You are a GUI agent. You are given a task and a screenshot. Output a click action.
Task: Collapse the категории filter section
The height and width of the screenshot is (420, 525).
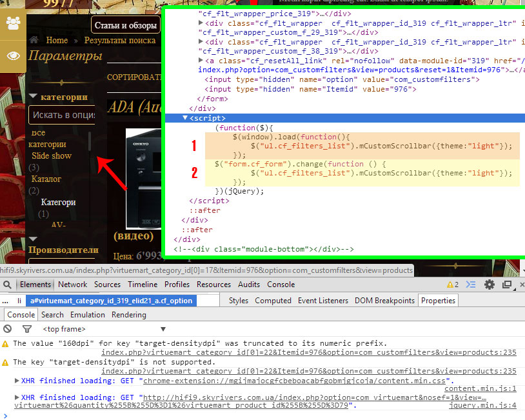coord(33,97)
